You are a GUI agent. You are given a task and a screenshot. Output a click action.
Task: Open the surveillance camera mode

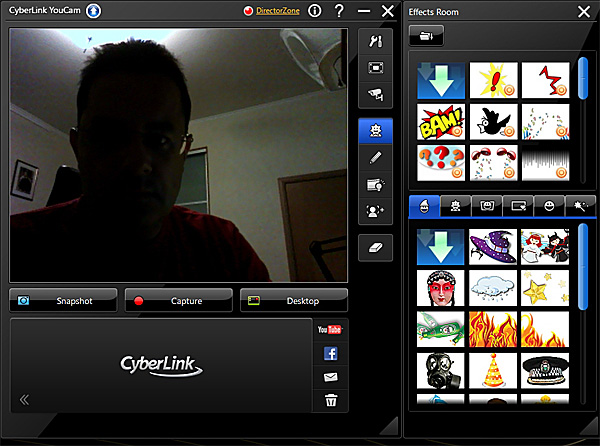pyautogui.click(x=376, y=94)
